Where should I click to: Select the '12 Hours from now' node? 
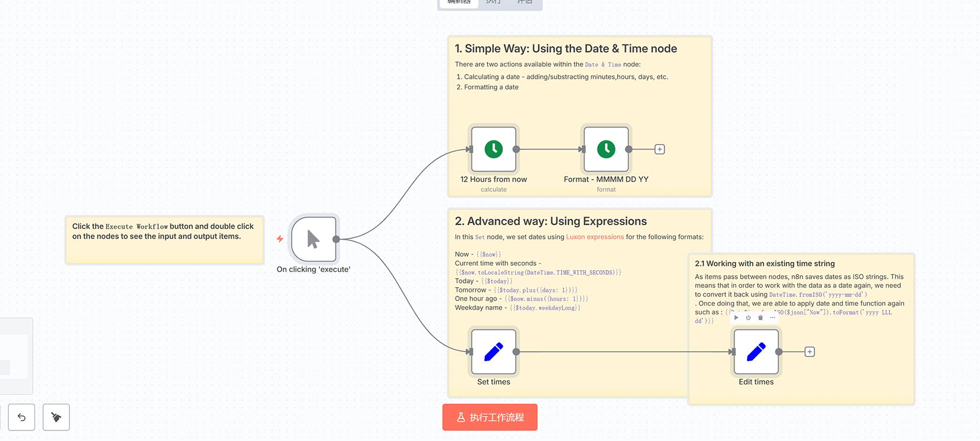tap(494, 149)
